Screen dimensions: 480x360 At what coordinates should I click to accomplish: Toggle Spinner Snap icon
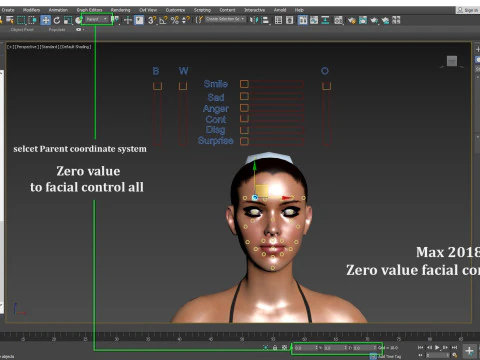[x=185, y=20]
